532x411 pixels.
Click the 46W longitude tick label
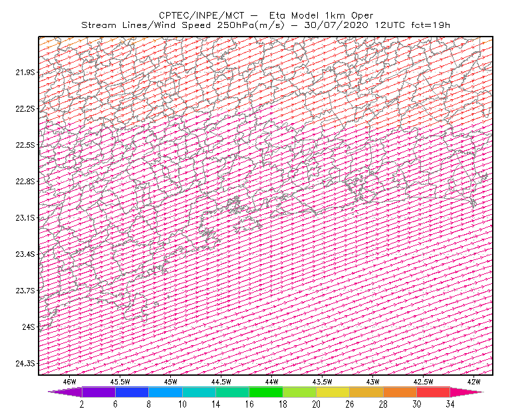point(70,382)
